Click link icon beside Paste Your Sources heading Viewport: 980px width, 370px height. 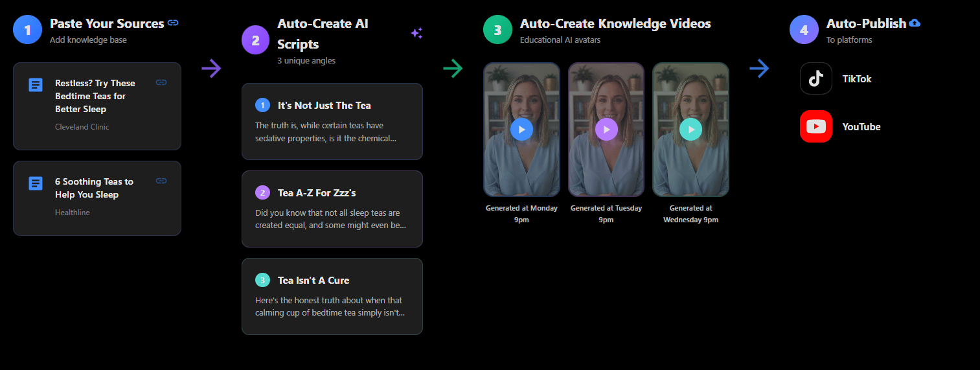[x=173, y=23]
